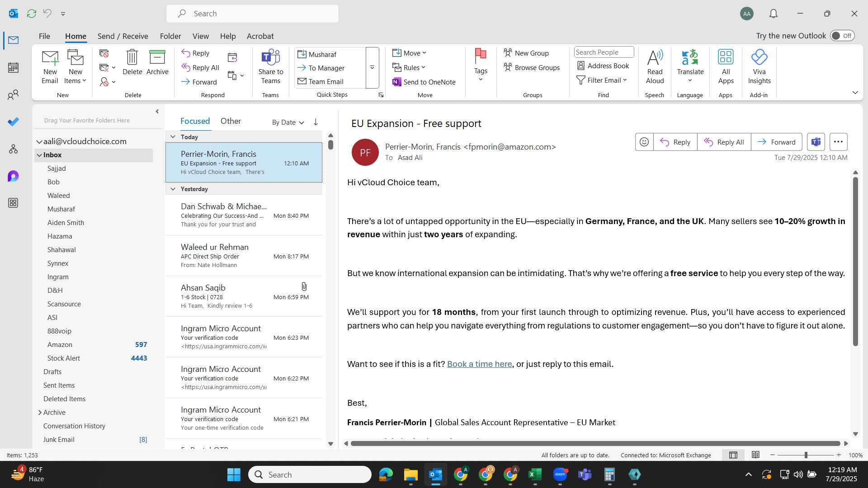The width and height of the screenshot is (868, 488).
Task: Delete the selected message
Action: point(132,63)
